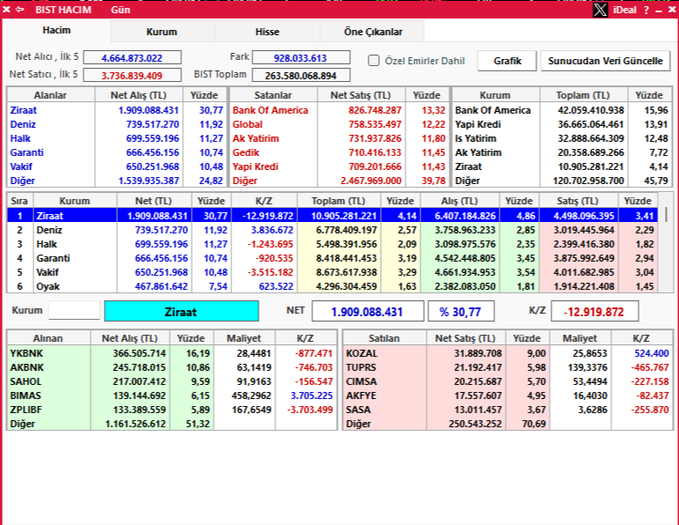
Task: Select row 1 Ziraat in institution table
Action: coord(332,216)
